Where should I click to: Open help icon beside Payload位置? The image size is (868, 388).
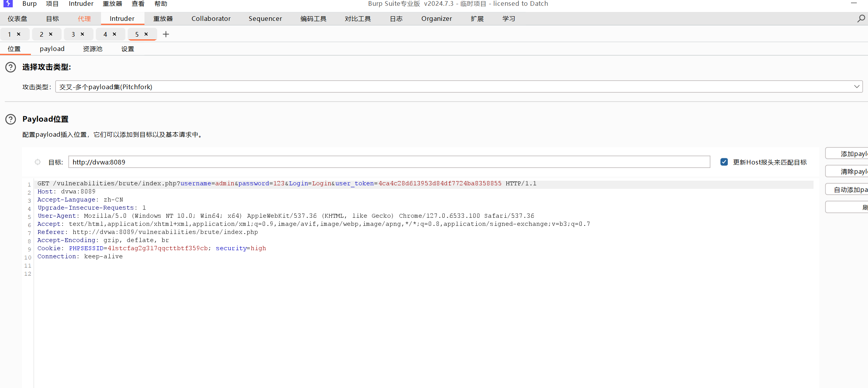click(11, 119)
